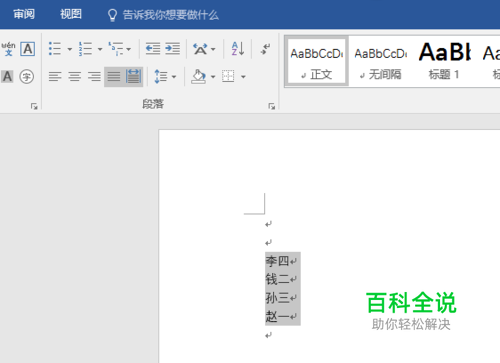
Task: Toggle Character Shading icon
Action: [7, 77]
